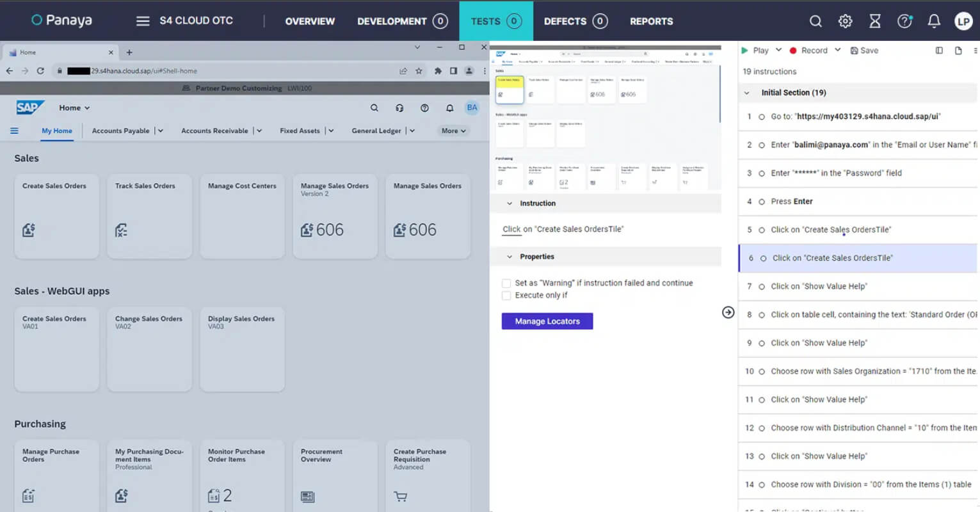Open the Record dropdown arrow
Image resolution: width=980 pixels, height=512 pixels.
coord(837,50)
